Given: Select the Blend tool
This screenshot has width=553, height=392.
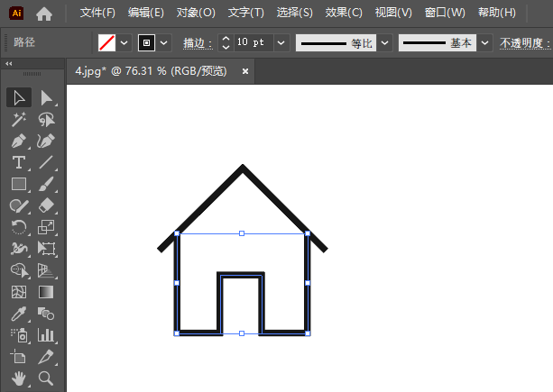Looking at the screenshot, I should [46, 314].
